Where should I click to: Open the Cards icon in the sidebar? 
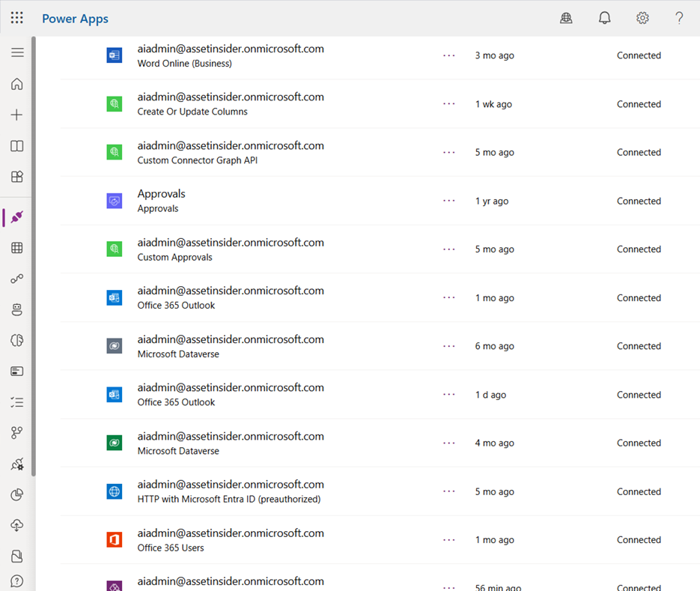[x=17, y=372]
